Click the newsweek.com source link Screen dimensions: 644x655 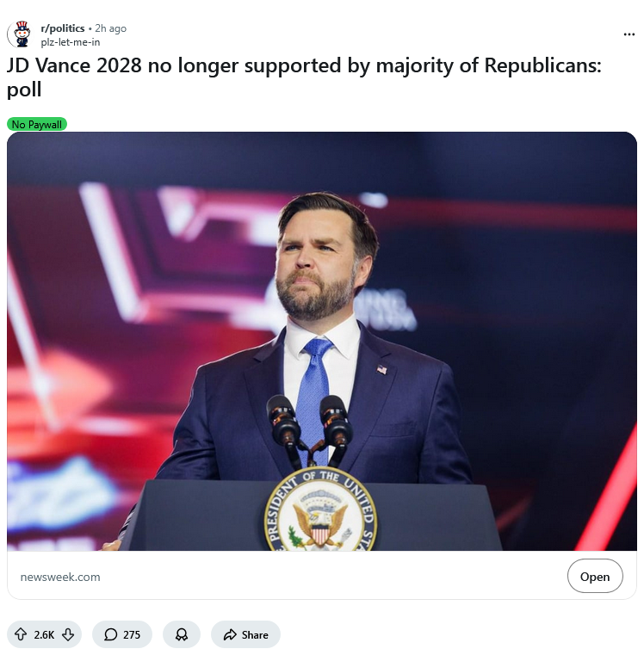point(60,577)
